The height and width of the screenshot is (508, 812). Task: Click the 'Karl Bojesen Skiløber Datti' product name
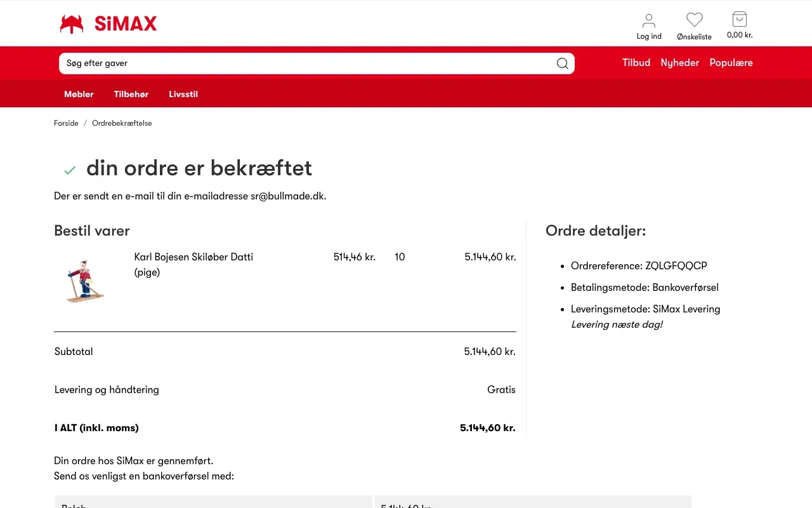[193, 257]
